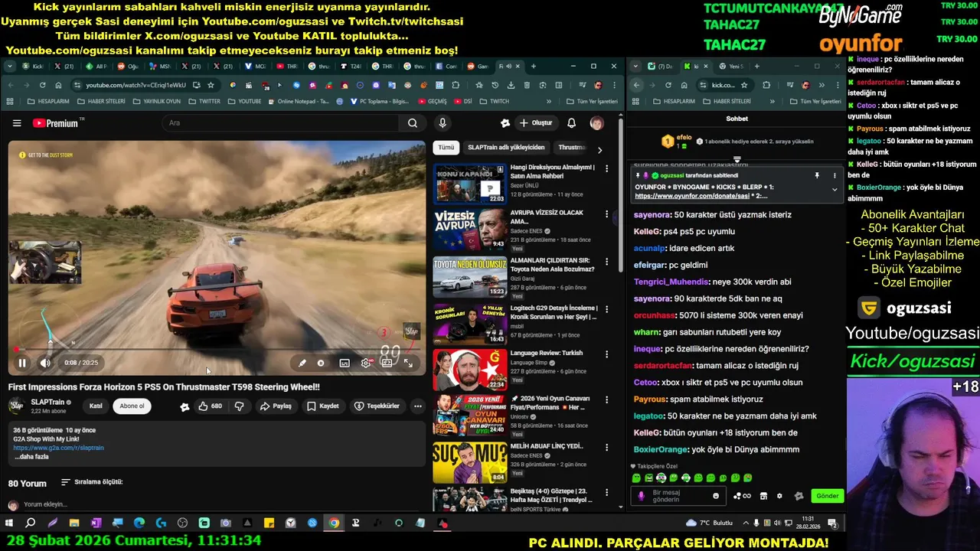Focus the YouTube Ara search box
The height and width of the screenshot is (551, 980).
click(279, 123)
